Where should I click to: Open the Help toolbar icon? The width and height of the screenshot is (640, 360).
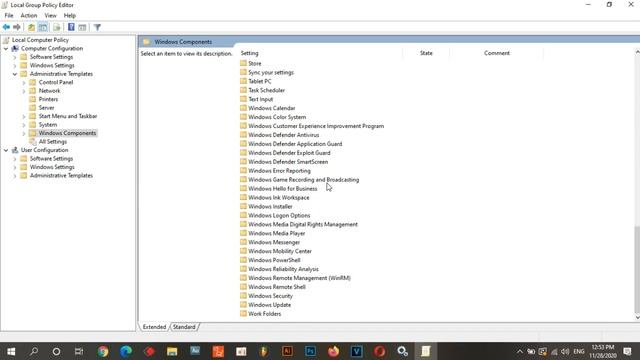pos(71,27)
